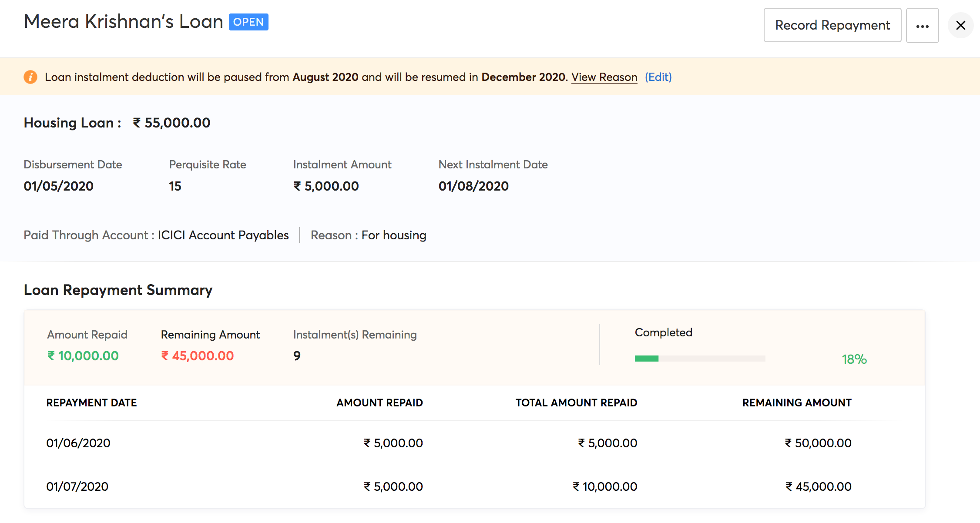Image resolution: width=980 pixels, height=523 pixels.
Task: Click the Loan Repayment Summary heading
Action: [118, 290]
